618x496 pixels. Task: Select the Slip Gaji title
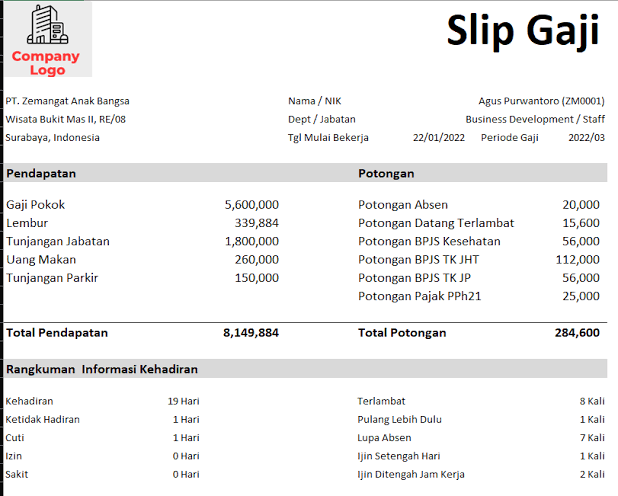(x=522, y=31)
